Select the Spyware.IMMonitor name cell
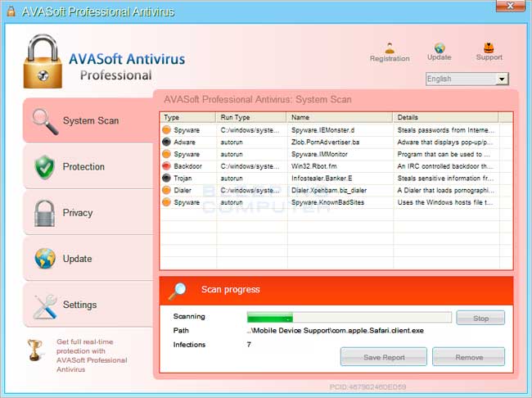This screenshot has height=398, width=532. (x=319, y=154)
